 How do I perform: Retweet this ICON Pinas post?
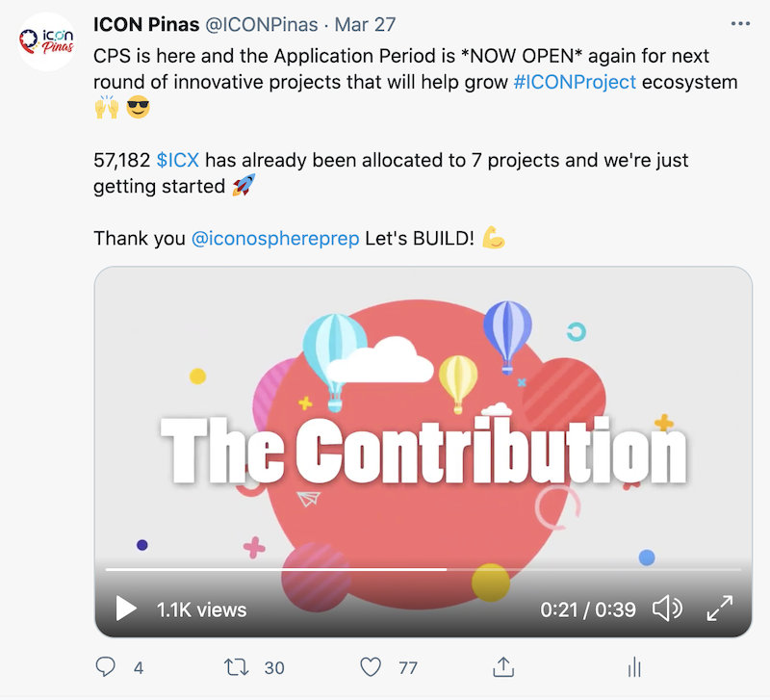235,666
